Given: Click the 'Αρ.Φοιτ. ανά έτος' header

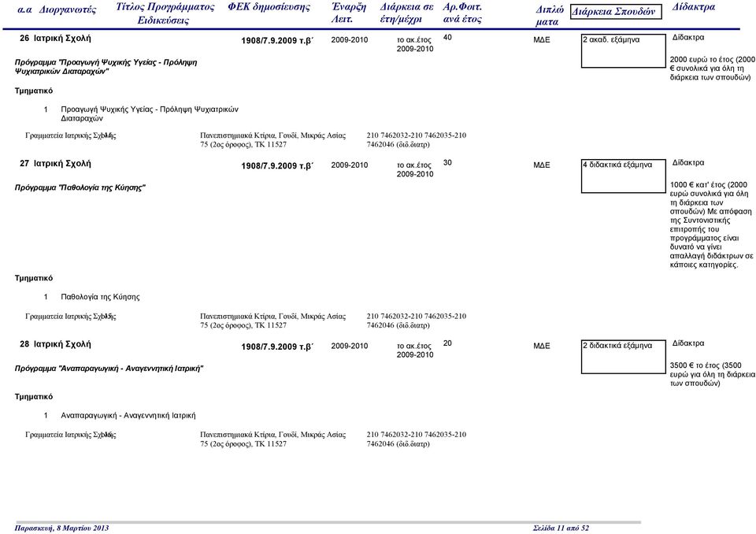Looking at the screenshot, I should click(462, 13).
